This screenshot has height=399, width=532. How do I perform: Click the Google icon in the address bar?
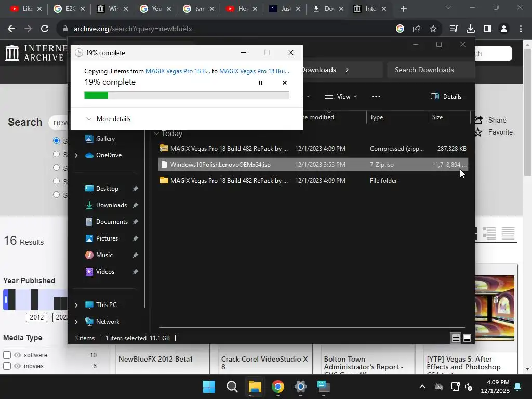(400, 29)
